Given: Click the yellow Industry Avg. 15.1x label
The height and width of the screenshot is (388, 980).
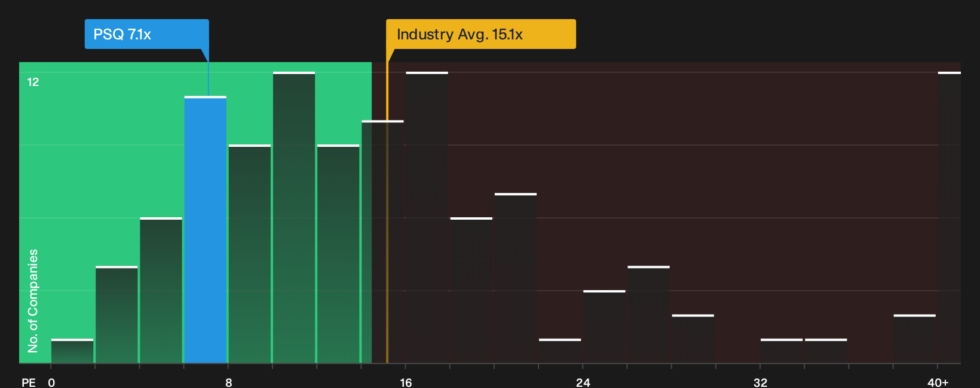Looking at the screenshot, I should tap(481, 34).
